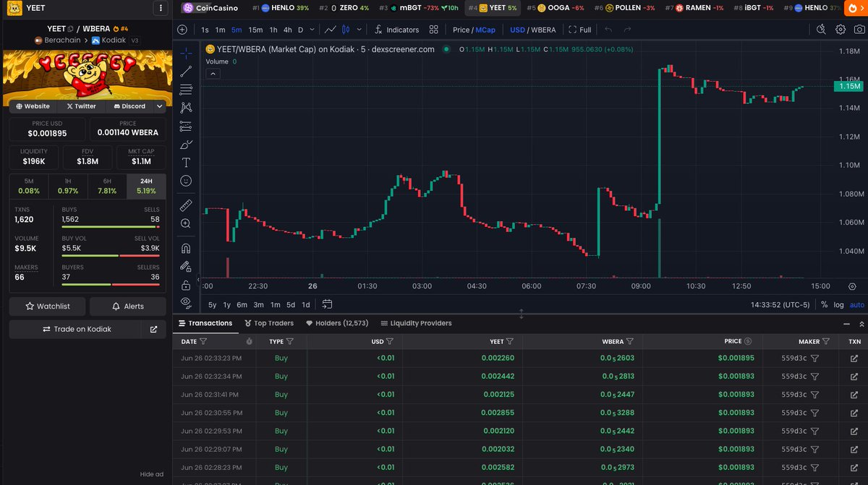
Task: Switch chart to Price display
Action: (461, 30)
